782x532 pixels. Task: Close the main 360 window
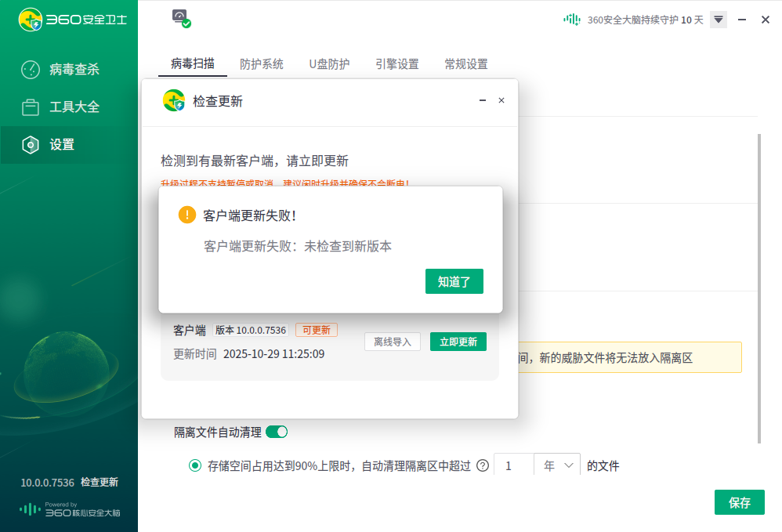pos(766,20)
